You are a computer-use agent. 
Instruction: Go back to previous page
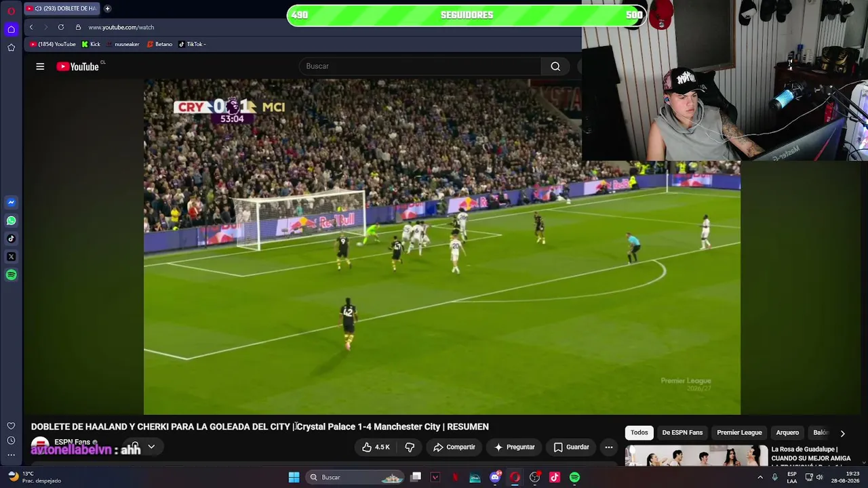pos(31,27)
